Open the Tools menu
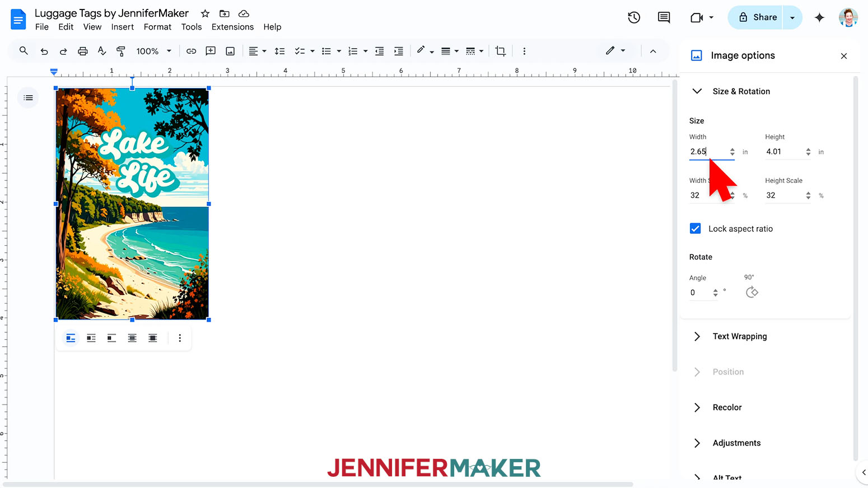This screenshot has height=488, width=868. (x=192, y=27)
